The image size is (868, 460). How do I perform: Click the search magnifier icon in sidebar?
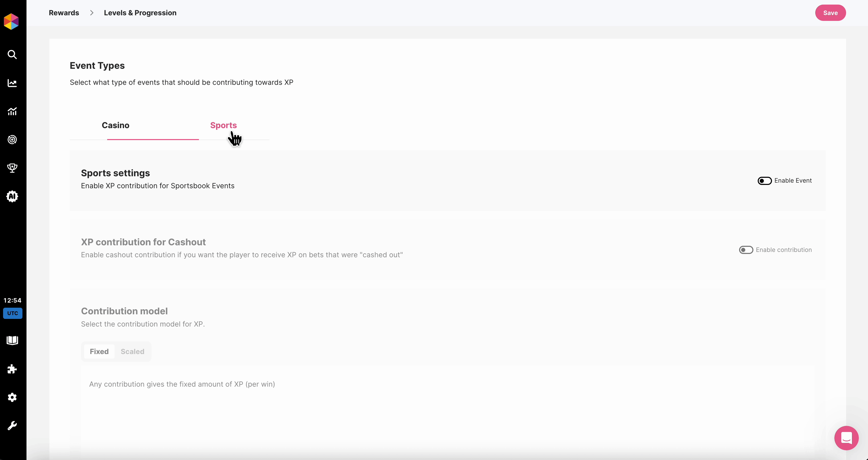(x=12, y=55)
